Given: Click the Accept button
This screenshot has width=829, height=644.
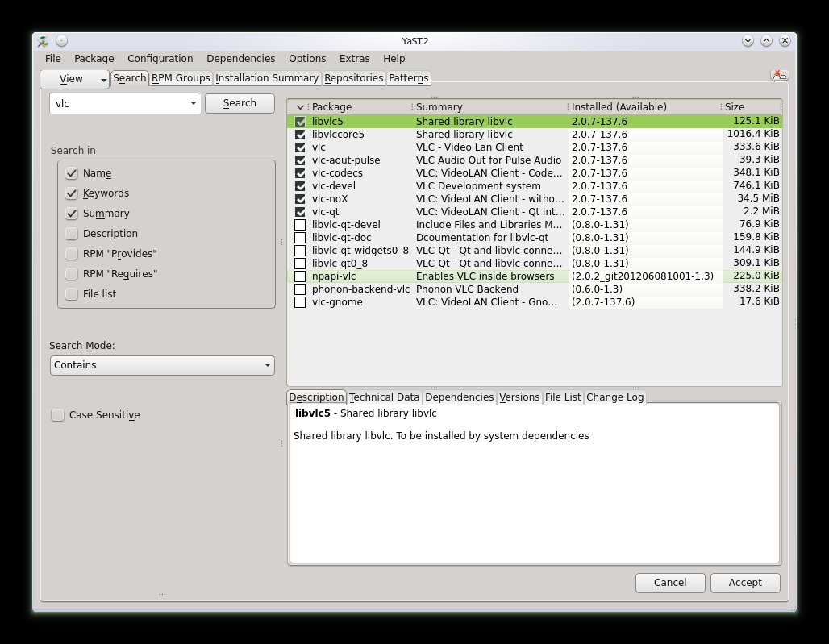Looking at the screenshot, I should coord(745,583).
